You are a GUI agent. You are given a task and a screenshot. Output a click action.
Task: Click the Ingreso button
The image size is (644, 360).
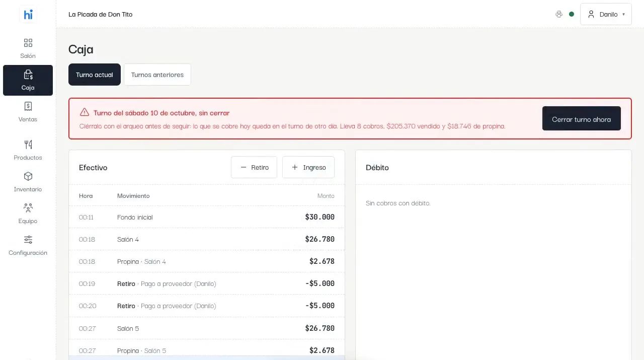(x=308, y=167)
